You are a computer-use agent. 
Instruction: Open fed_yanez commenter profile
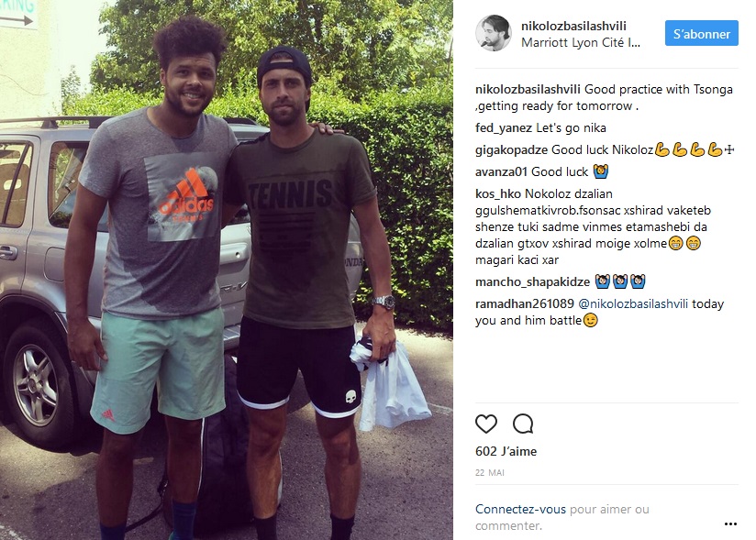click(x=504, y=128)
